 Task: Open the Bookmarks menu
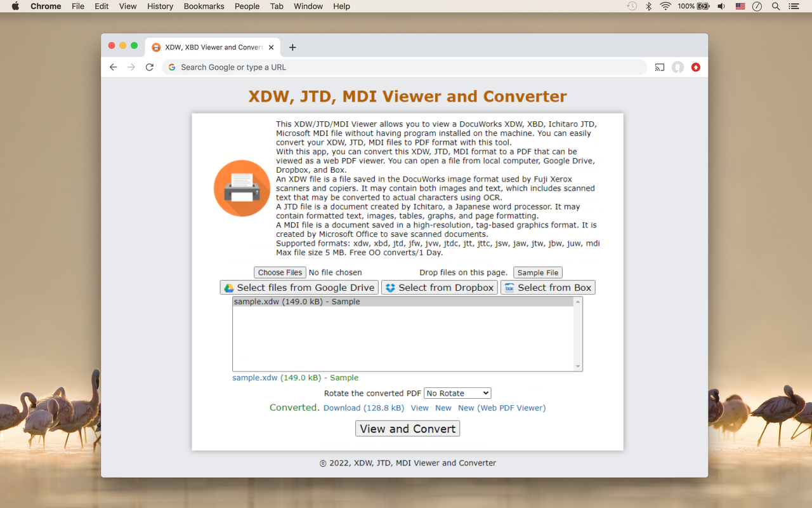204,6
